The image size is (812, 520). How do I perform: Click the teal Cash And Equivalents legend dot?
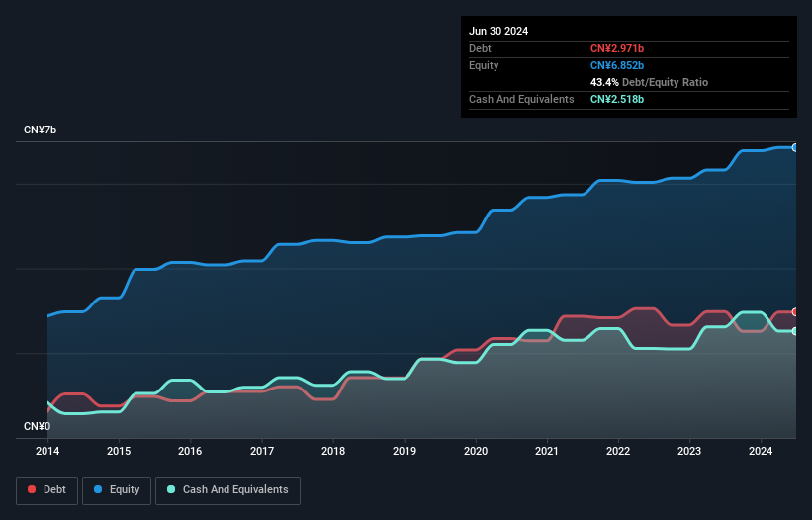click(x=171, y=489)
